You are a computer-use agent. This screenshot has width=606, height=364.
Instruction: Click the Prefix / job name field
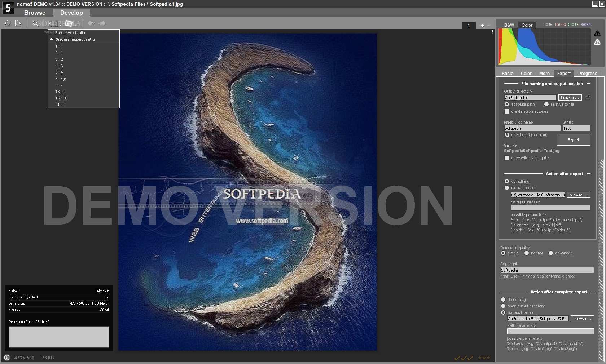532,128
